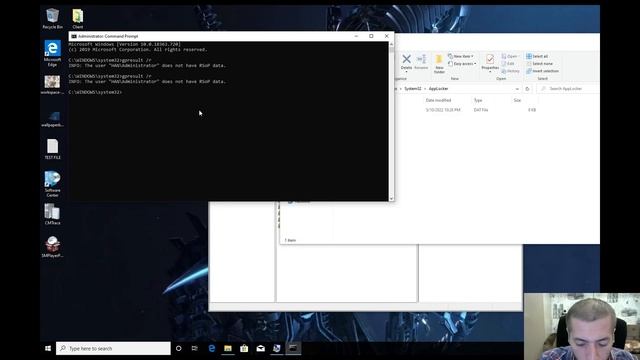Sort by the Type column header
This screenshot has width=640, height=360.
[478, 100]
